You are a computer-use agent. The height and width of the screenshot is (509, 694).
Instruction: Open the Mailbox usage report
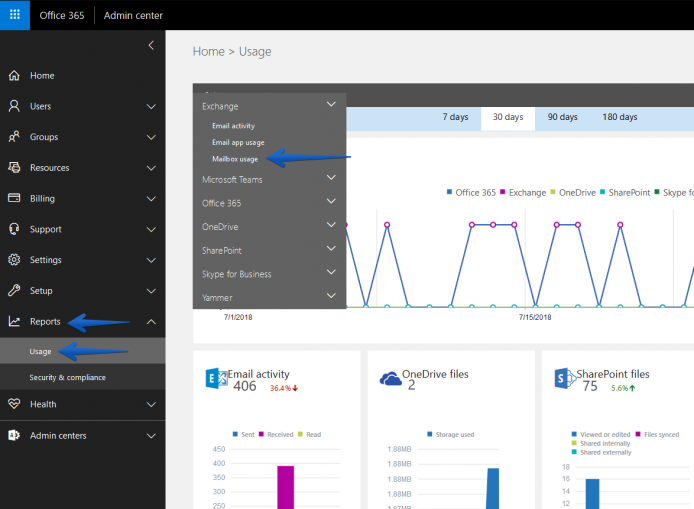235,159
